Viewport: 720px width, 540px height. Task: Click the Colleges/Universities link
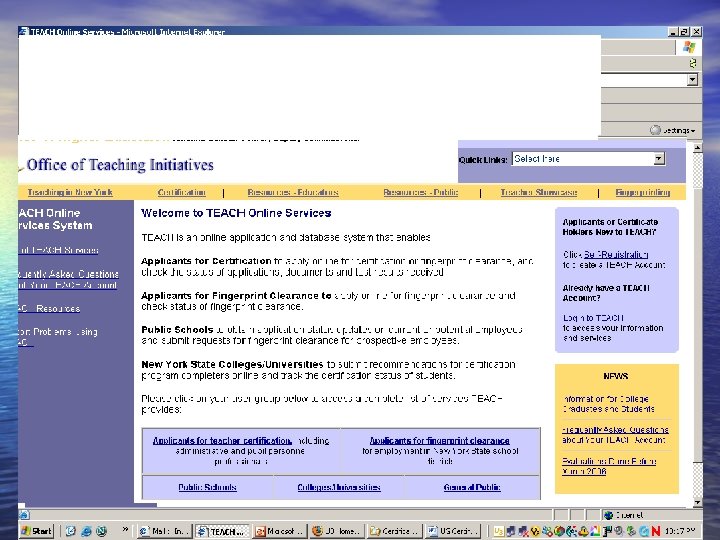pyautogui.click(x=339, y=487)
